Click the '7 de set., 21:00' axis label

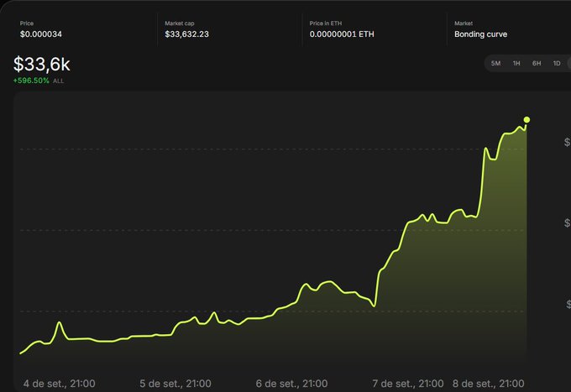407,384
